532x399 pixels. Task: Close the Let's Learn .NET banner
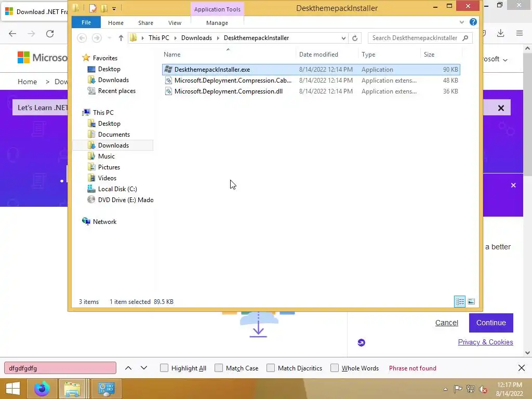tap(501, 108)
